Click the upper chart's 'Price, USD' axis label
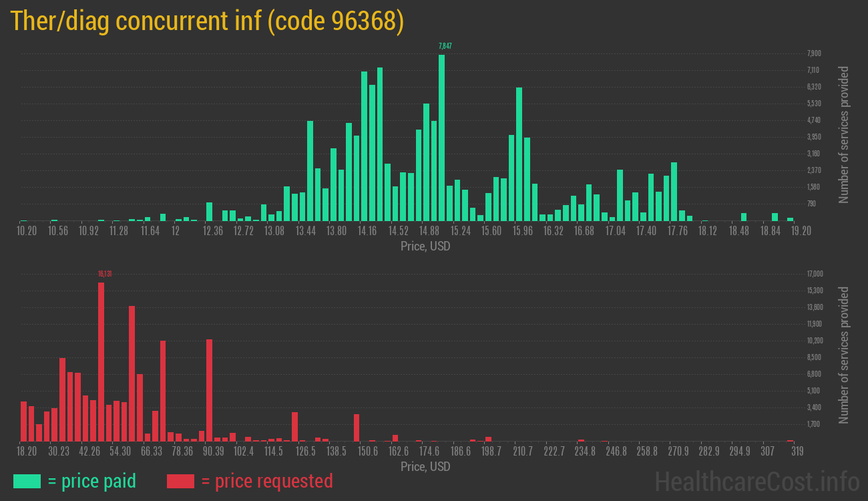Screen dimensions: 868x501 (425, 246)
